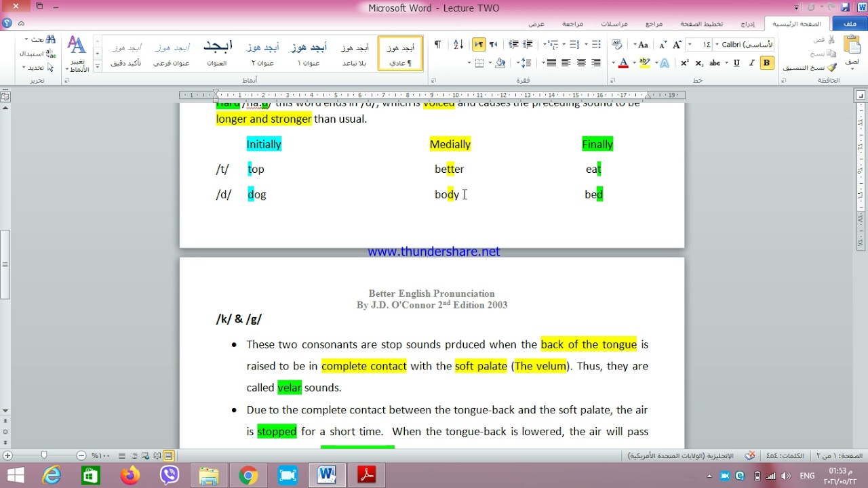Toggle show paragraph marks (¶)
This screenshot has width=868, height=488.
[438, 44]
